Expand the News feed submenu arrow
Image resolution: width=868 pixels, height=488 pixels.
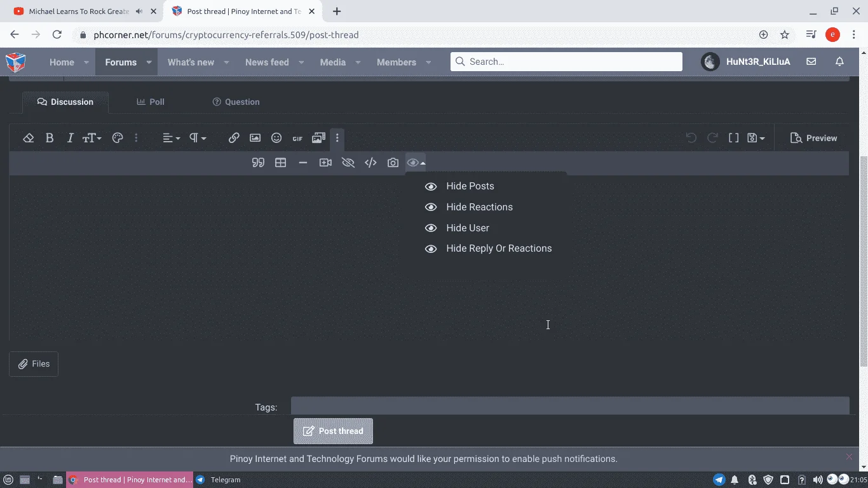point(301,62)
